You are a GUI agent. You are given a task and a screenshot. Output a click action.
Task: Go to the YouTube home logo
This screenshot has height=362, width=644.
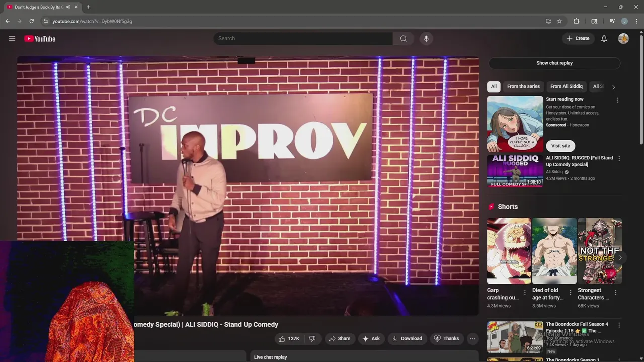(x=40, y=39)
